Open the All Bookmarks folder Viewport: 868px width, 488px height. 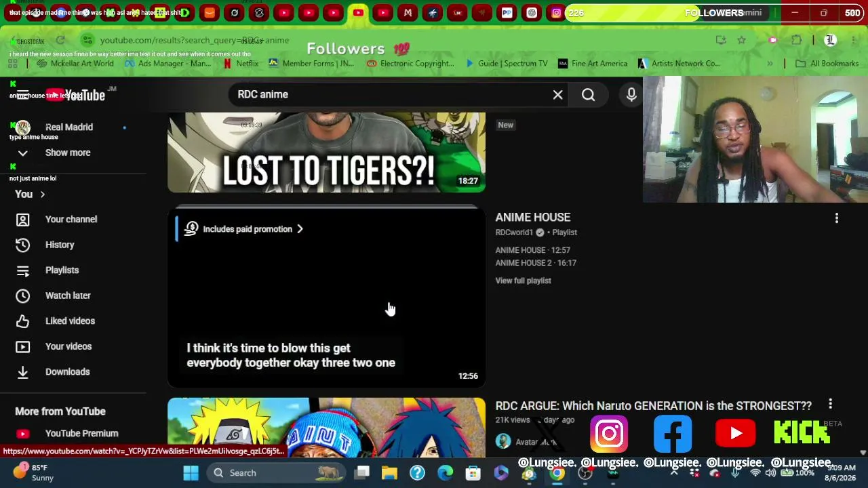pyautogui.click(x=827, y=64)
